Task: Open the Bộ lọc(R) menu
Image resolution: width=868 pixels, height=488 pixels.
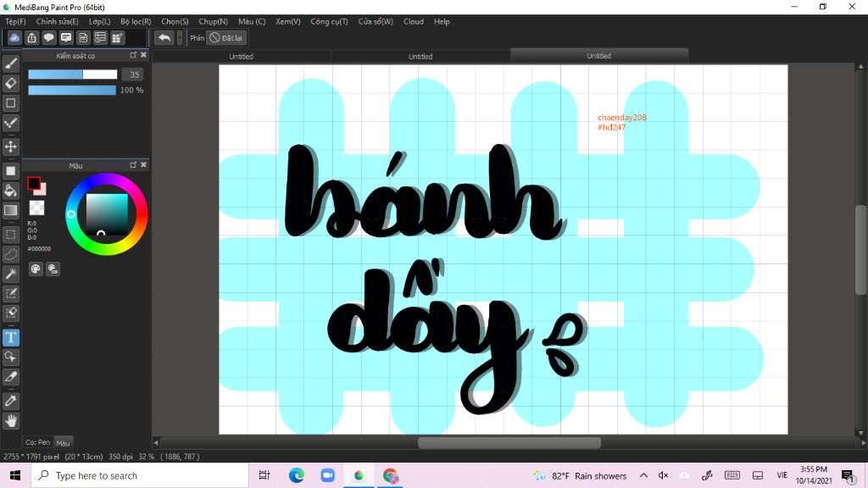Action: tap(136, 21)
